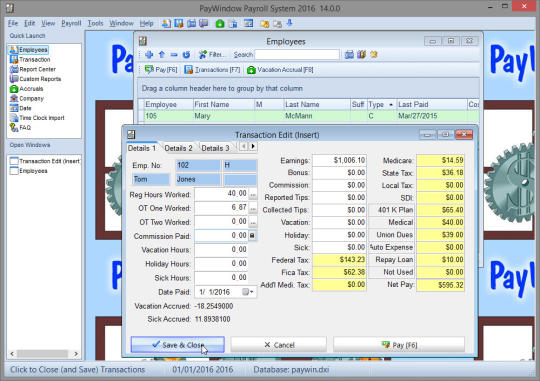Click the Date calendar main toolbar icon
The height and width of the screenshot is (381, 540).
tap(248, 23)
